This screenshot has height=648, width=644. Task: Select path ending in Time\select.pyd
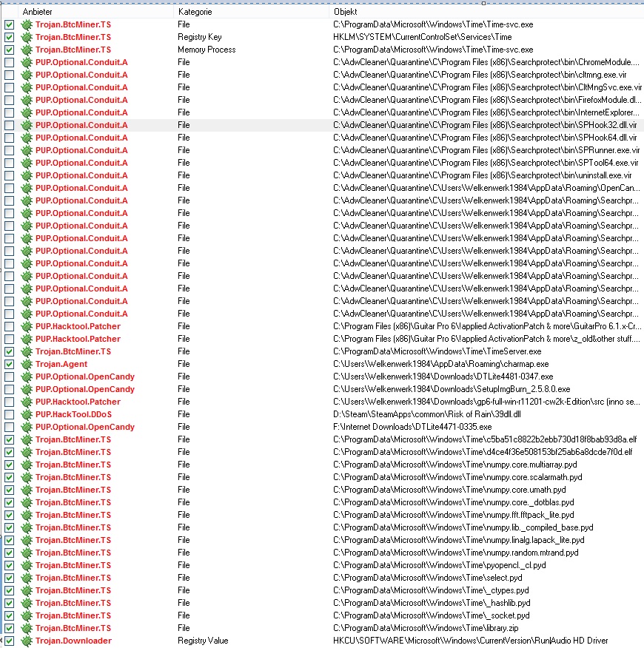click(428, 578)
